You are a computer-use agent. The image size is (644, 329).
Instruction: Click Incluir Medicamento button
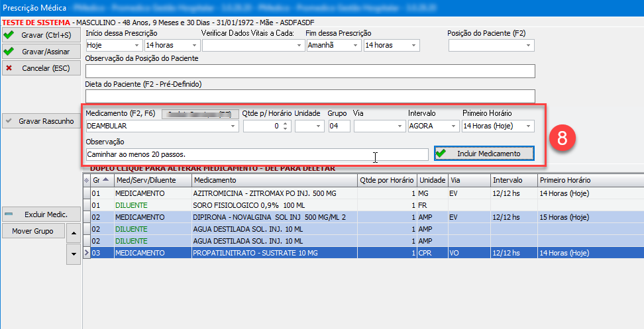484,154
